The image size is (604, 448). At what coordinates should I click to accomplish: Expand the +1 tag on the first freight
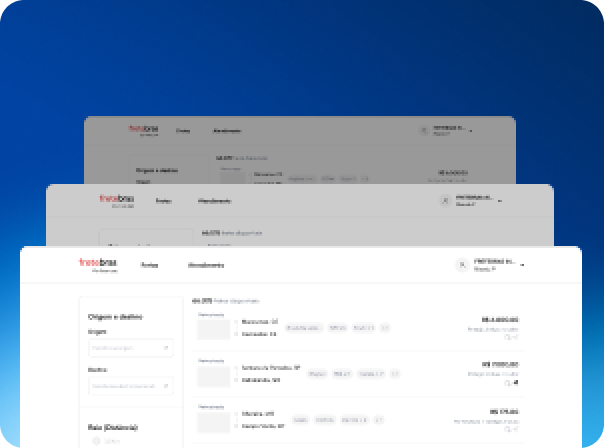point(385,327)
